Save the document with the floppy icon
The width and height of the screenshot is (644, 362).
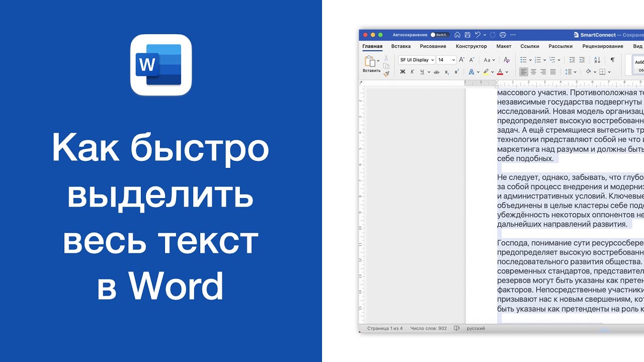(467, 35)
